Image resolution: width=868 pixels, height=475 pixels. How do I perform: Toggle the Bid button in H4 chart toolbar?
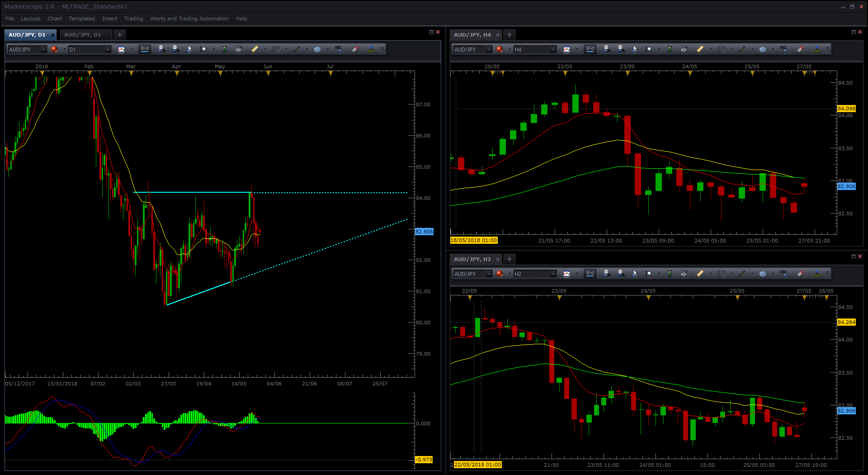pyautogui.click(x=590, y=49)
